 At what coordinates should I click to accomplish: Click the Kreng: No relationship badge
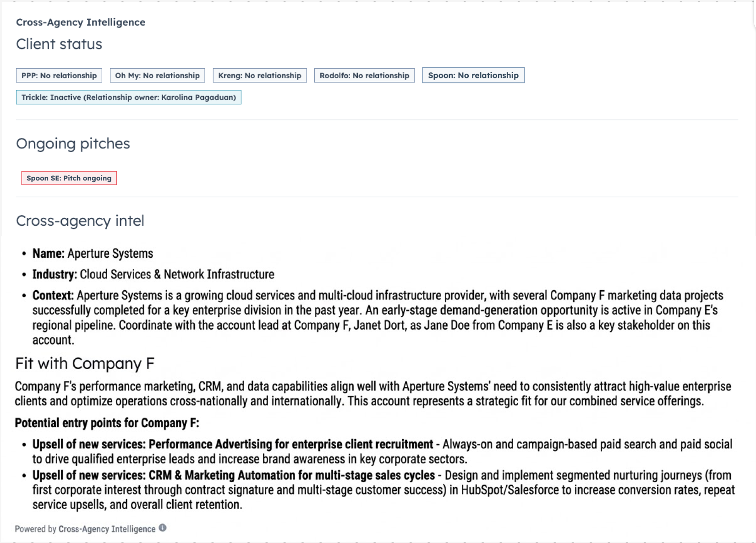point(260,76)
